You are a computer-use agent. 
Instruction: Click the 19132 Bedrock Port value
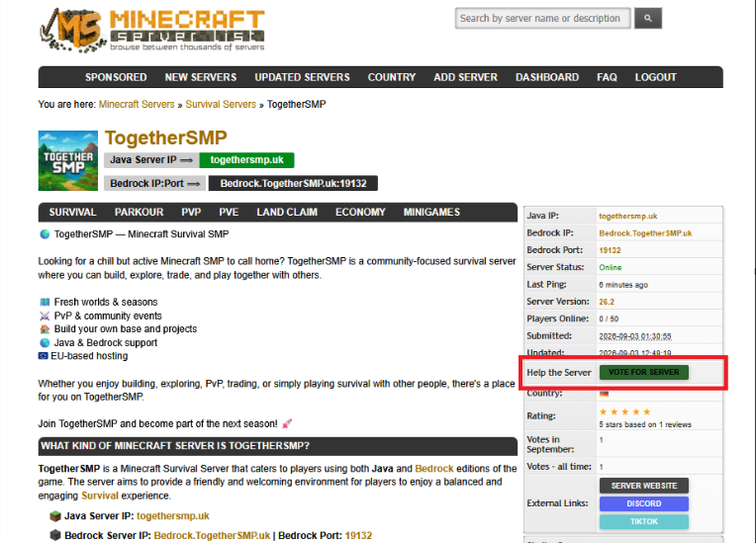coord(610,250)
